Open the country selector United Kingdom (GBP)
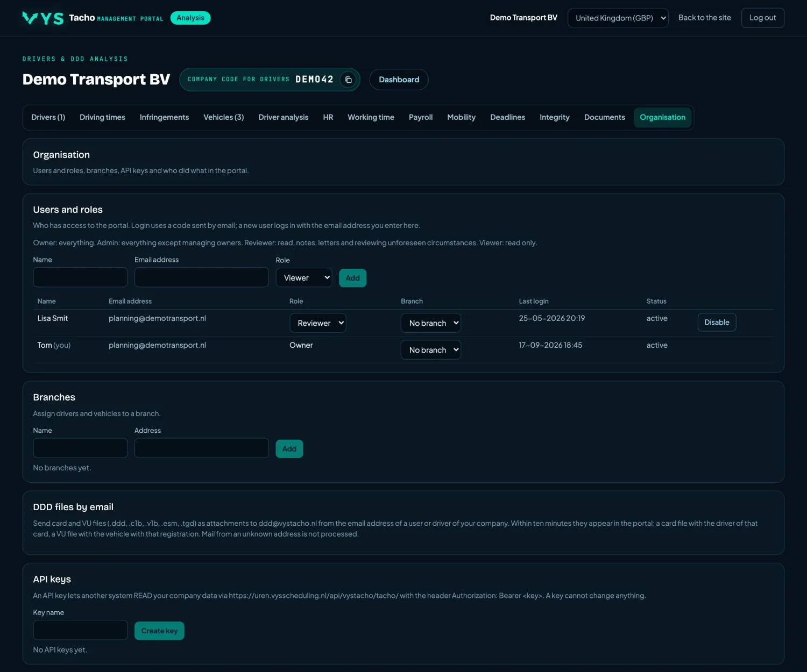 (618, 18)
